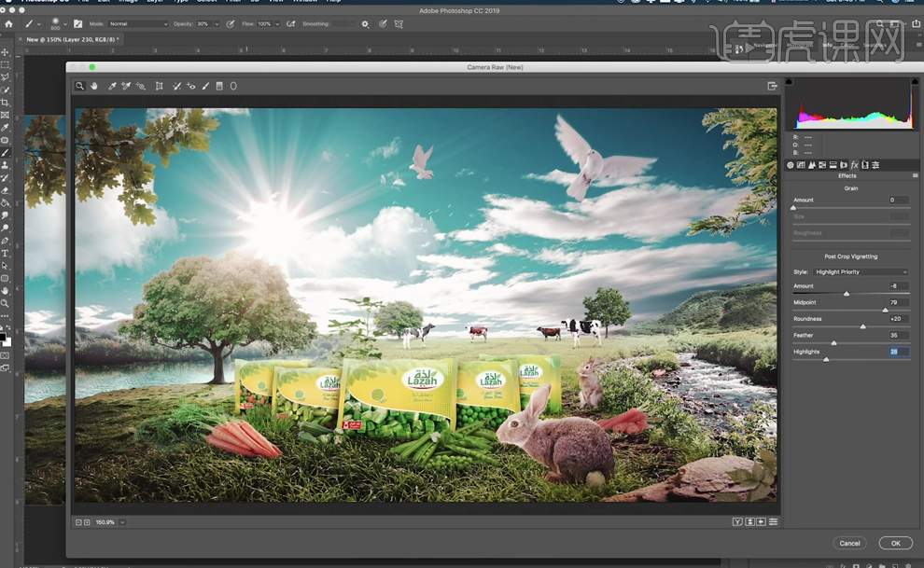
Task: Select the Radial Filter tool
Action: (233, 86)
